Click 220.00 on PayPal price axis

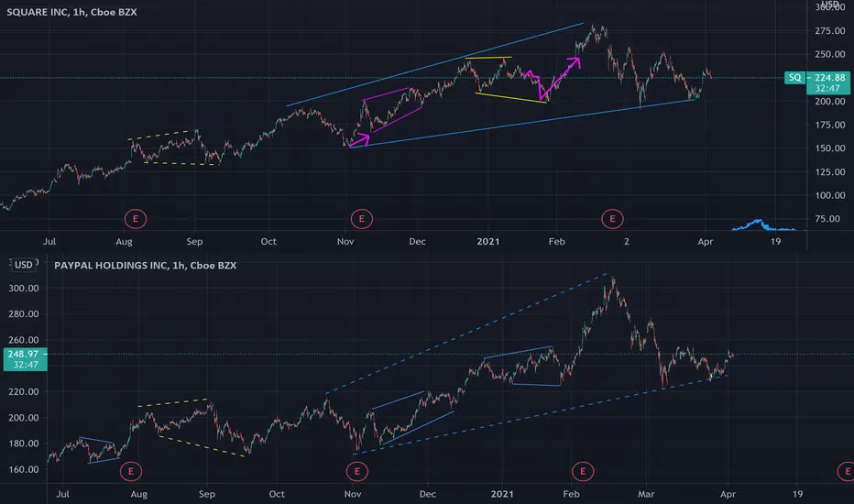(x=24, y=392)
